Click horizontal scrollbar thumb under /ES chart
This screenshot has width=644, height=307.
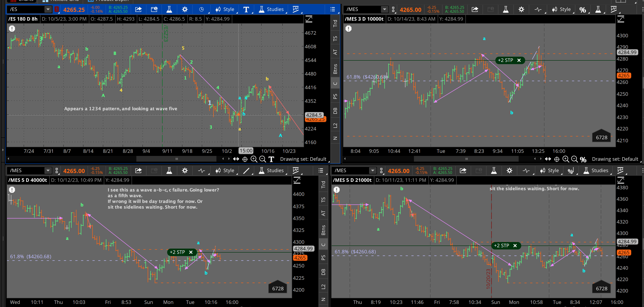[176, 159]
